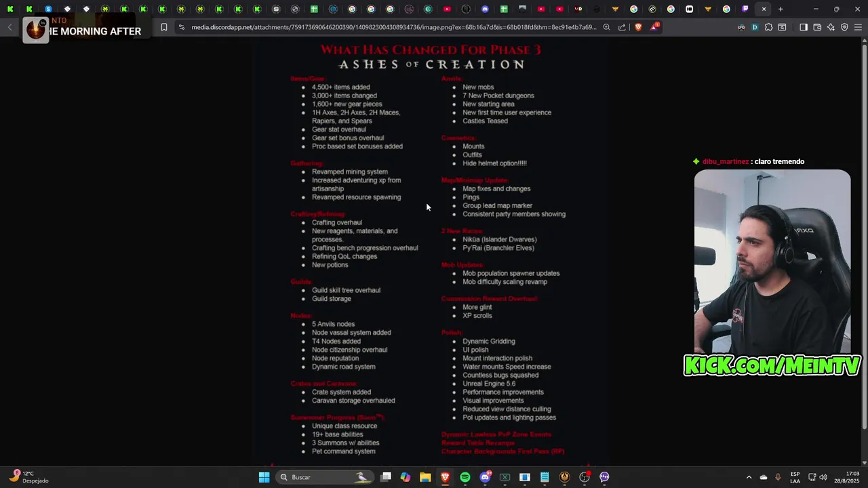Image resolution: width=868 pixels, height=488 pixels.
Task: Open the Windows Start menu
Action: pos(264,477)
